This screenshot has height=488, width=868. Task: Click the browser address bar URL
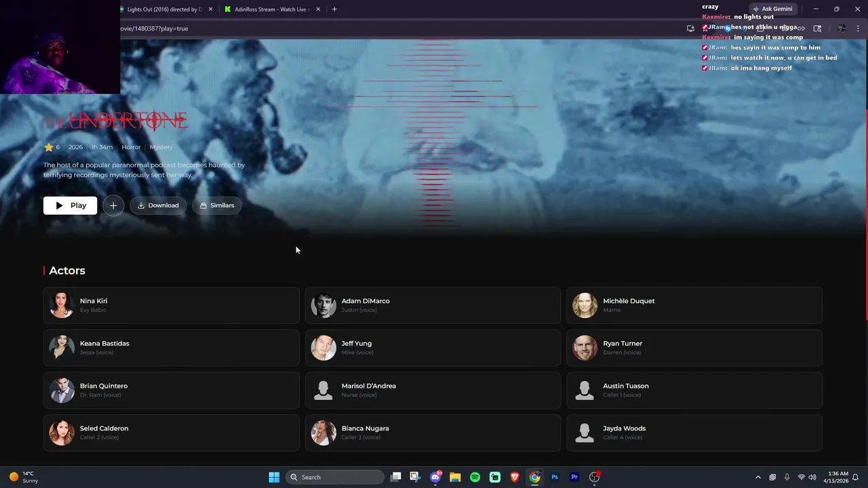(x=155, y=28)
